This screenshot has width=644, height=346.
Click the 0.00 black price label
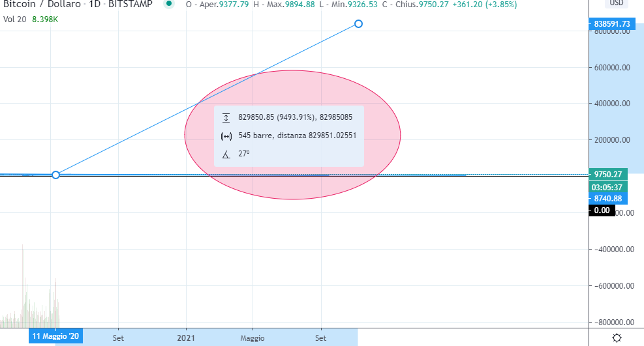tap(602, 210)
